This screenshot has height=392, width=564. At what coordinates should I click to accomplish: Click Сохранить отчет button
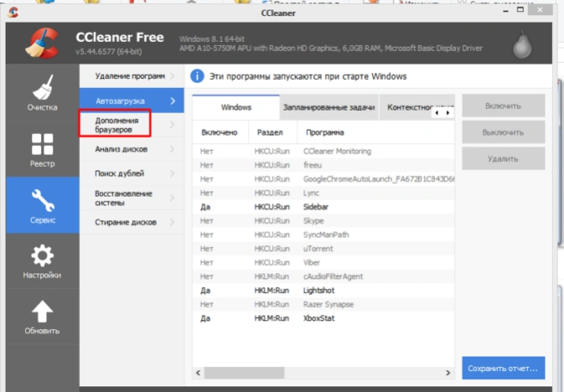[x=503, y=368]
